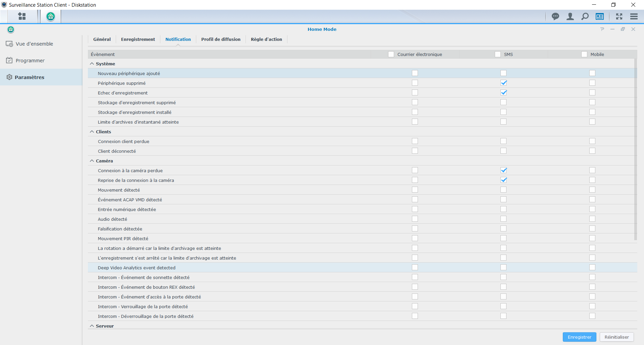
Task: Switch to the Enregistrement tab
Action: [138, 39]
